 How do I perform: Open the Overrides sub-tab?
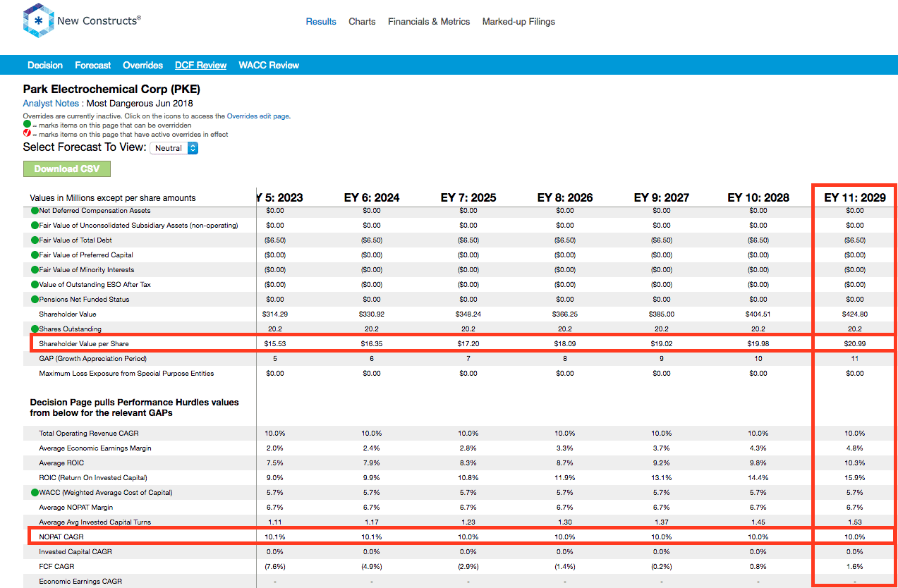pos(143,65)
